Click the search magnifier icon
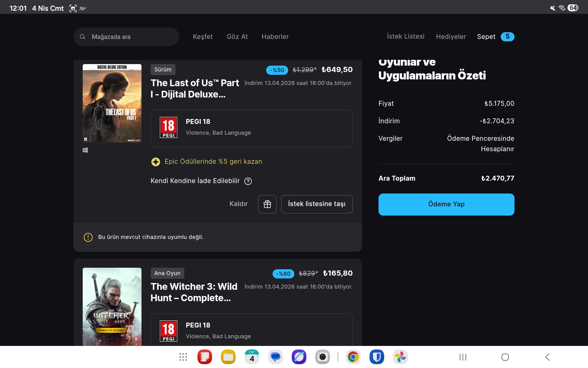588x368 pixels. [82, 37]
